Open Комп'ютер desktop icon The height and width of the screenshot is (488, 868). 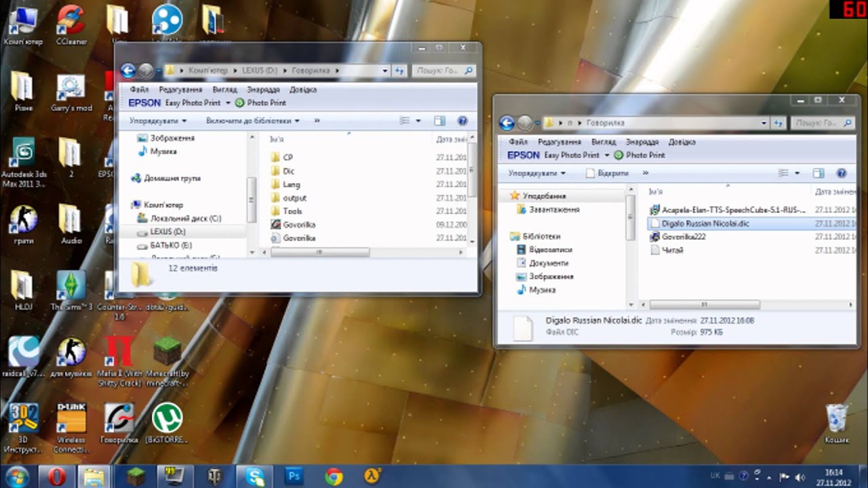pyautogui.click(x=23, y=24)
